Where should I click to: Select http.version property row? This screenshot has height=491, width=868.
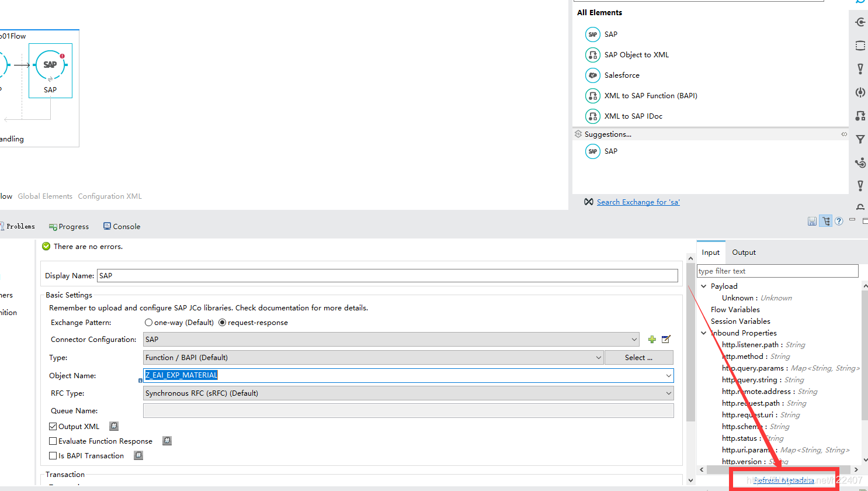(x=755, y=462)
